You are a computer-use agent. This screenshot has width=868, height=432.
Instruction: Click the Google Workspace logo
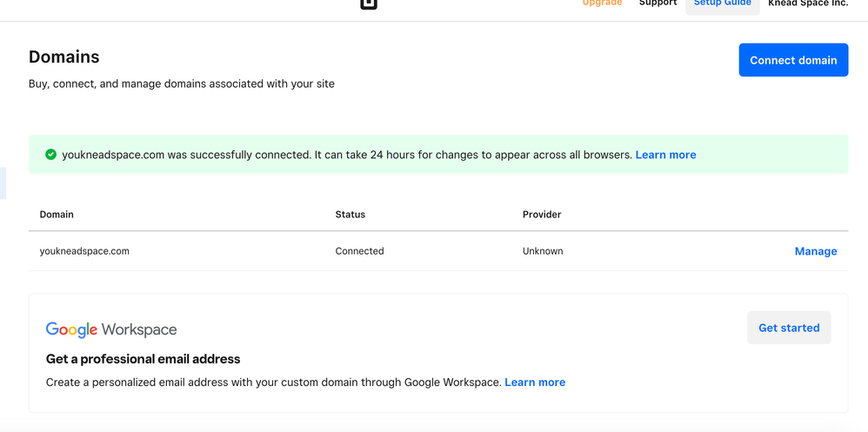coord(111,329)
